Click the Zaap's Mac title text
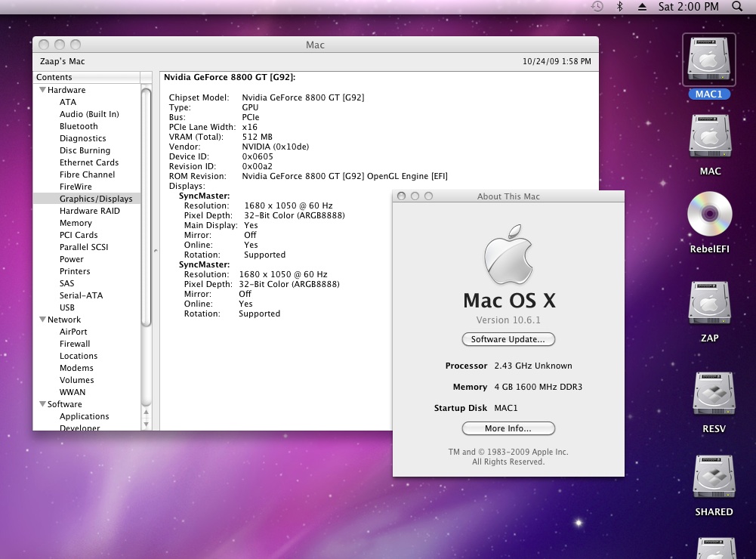756x559 pixels. pyautogui.click(x=62, y=61)
